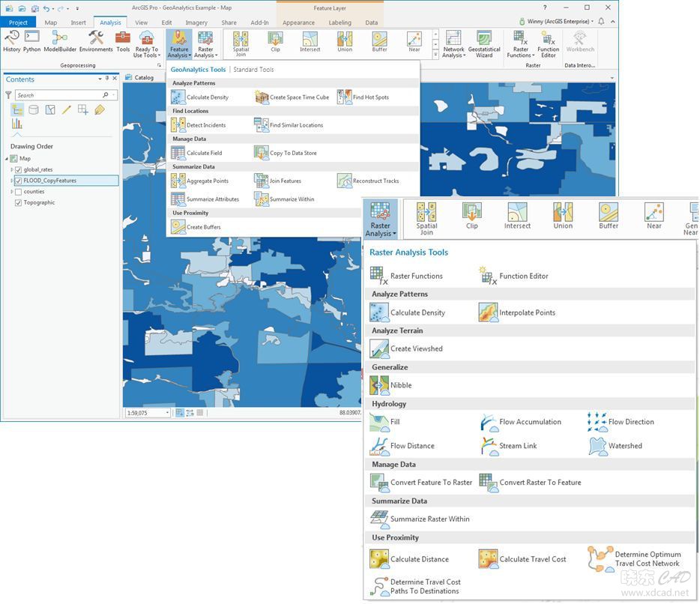Select Create Space Time Cube tool
This screenshot has height=604, width=700.
[292, 97]
